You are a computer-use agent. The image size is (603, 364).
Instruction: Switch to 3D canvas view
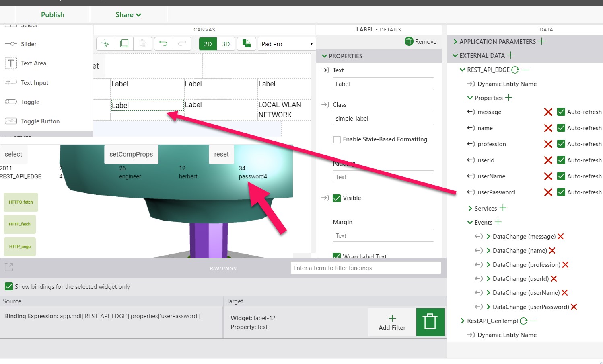pyautogui.click(x=226, y=43)
